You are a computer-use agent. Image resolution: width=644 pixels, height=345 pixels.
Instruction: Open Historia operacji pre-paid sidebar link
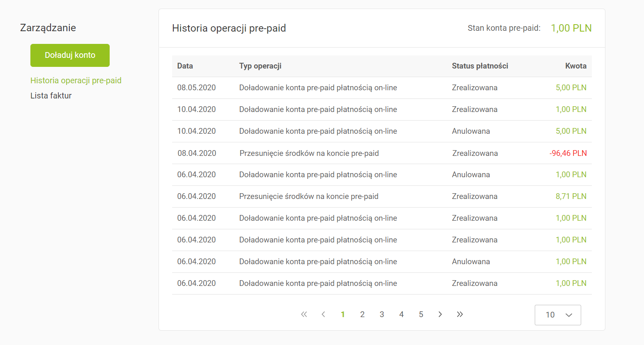(x=76, y=80)
